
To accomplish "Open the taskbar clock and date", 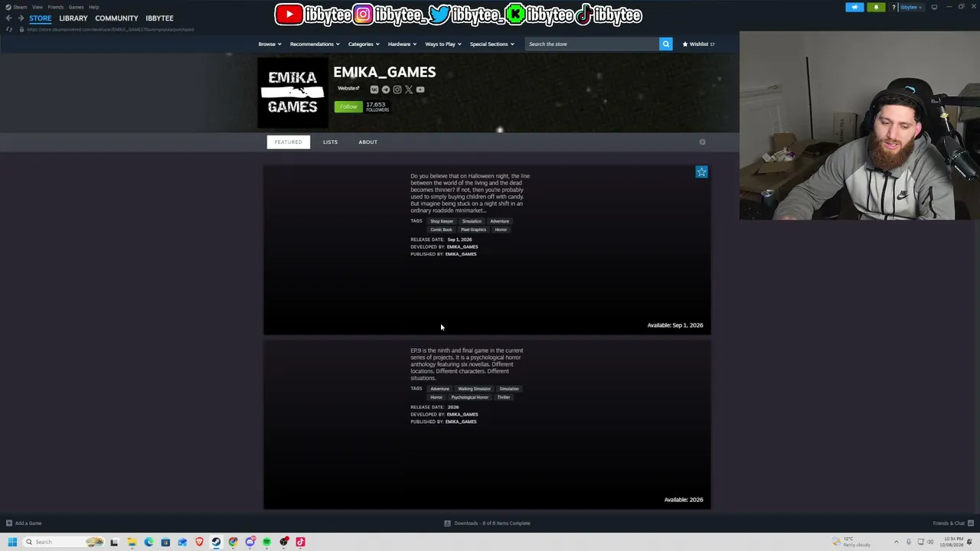I will (953, 542).
